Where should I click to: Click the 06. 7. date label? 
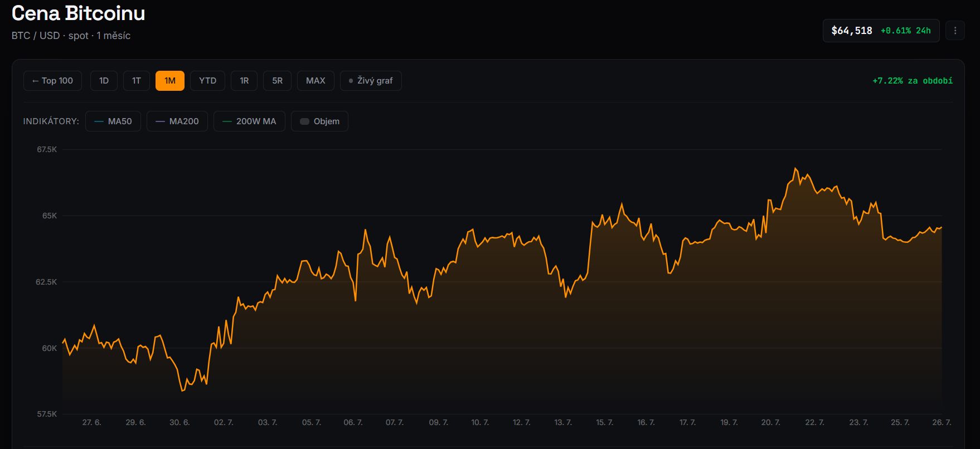tap(353, 423)
